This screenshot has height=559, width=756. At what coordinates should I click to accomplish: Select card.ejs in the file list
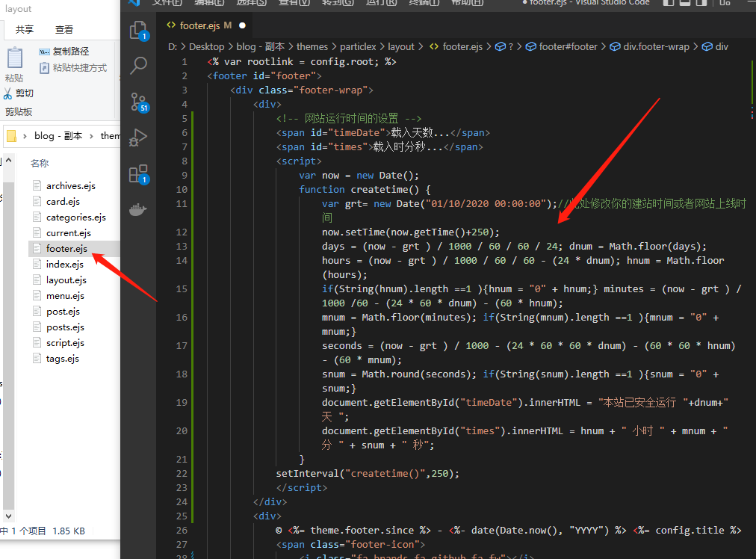click(63, 202)
